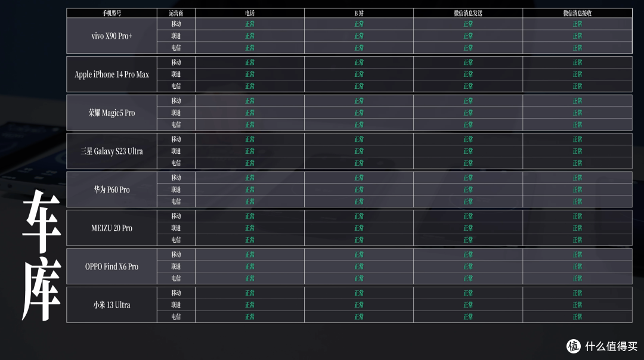Click 联通 carrier cell for Galaxy S23 Ultra
This screenshot has width=644, height=360.
coord(176,151)
